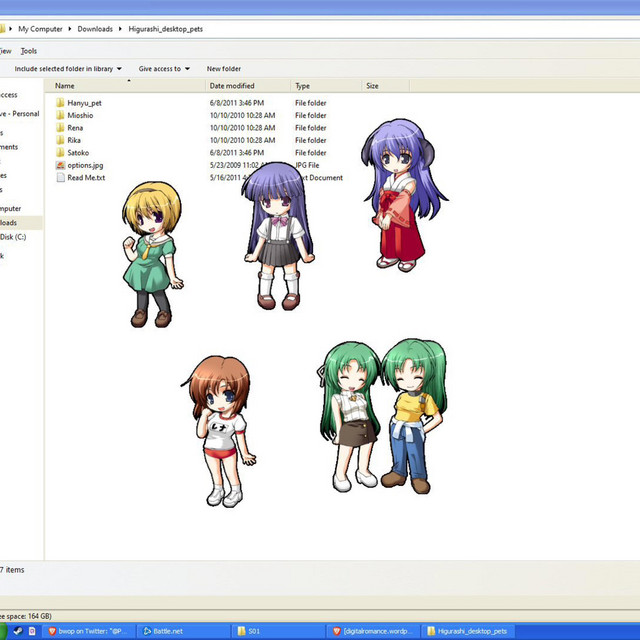Select the Rena folder icon
Screen dimensions: 640x640
coord(60,128)
